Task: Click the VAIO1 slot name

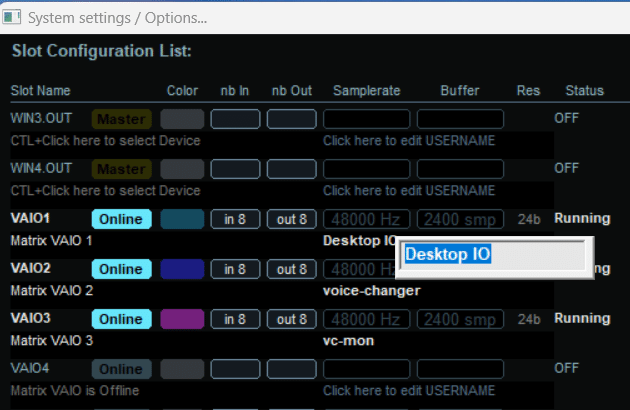Action: 30,218
